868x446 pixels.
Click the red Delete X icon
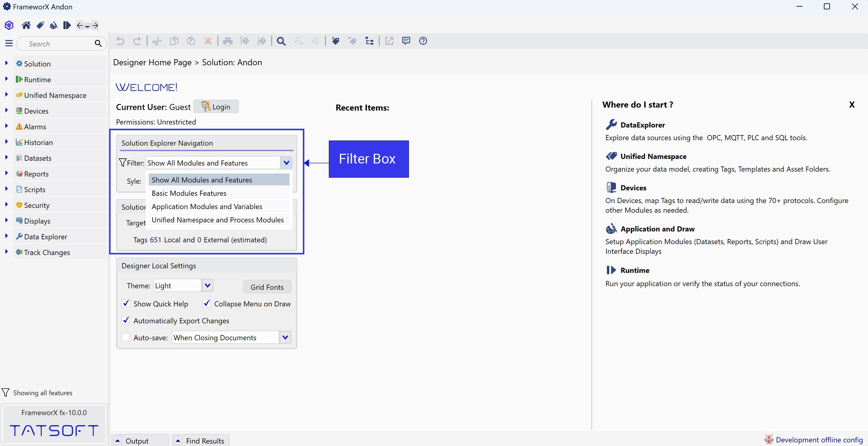[x=208, y=41]
